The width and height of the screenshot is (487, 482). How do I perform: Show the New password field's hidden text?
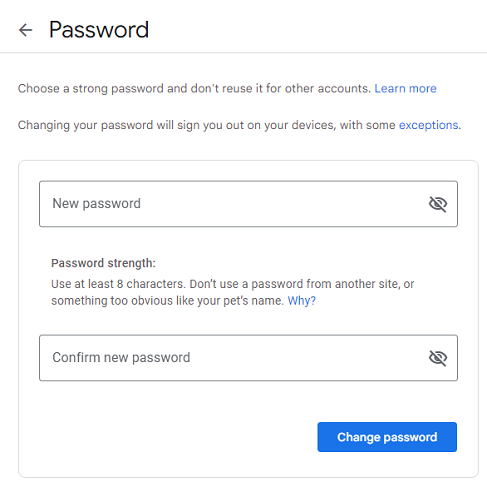pyautogui.click(x=438, y=204)
